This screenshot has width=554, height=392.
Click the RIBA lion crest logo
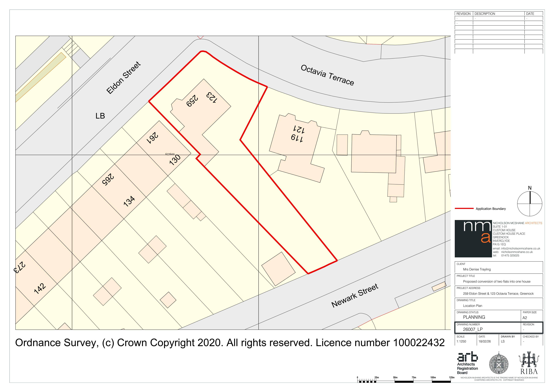529,363
